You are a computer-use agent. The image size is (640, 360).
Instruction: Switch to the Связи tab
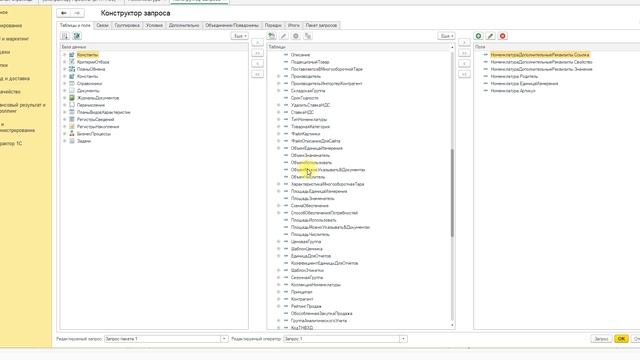coord(102,25)
